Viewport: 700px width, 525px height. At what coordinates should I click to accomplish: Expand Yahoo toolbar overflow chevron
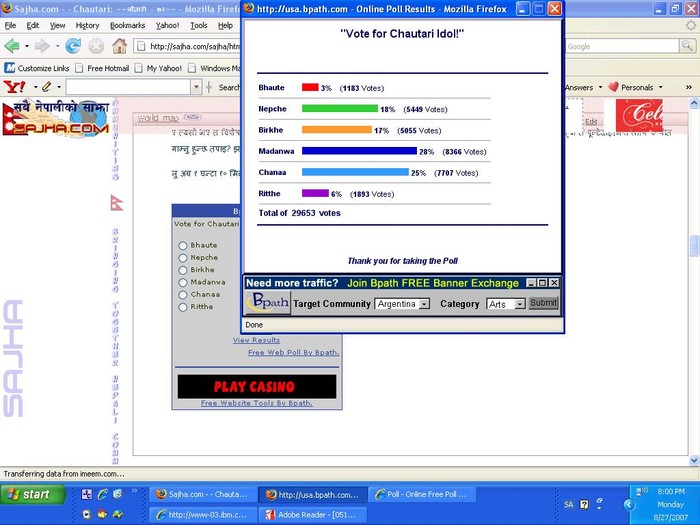pos(688,87)
